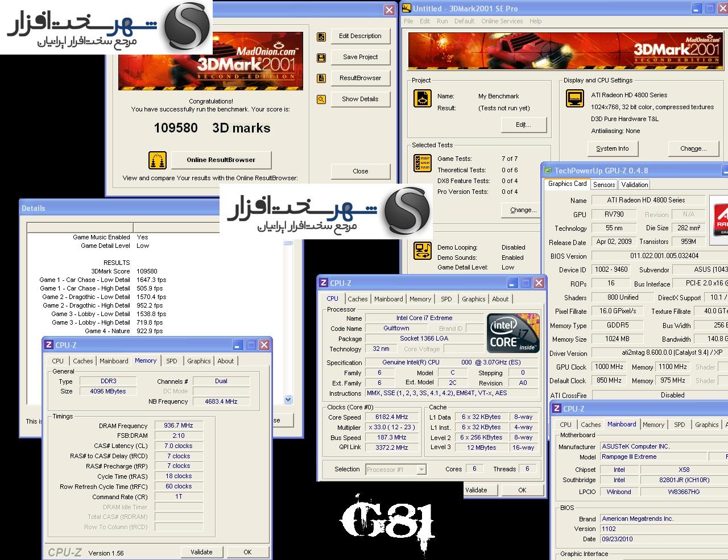Switch to Graphics tab in the CPU-Z CPU window
This screenshot has width=728, height=560.
tap(474, 299)
